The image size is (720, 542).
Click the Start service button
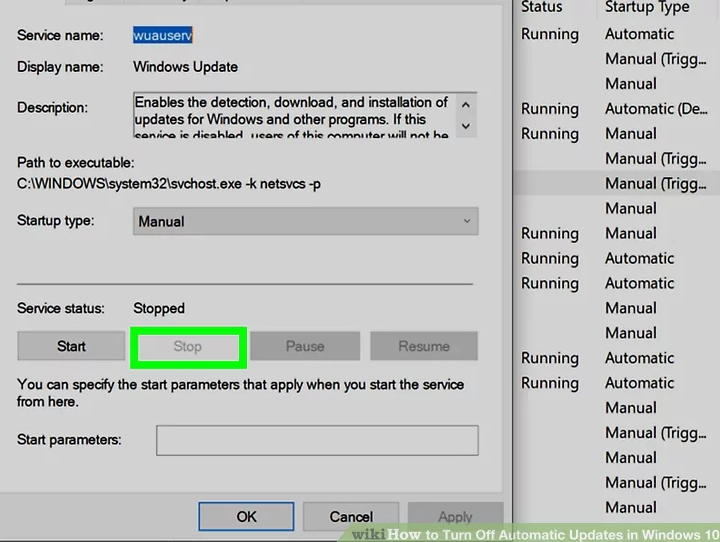(71, 346)
